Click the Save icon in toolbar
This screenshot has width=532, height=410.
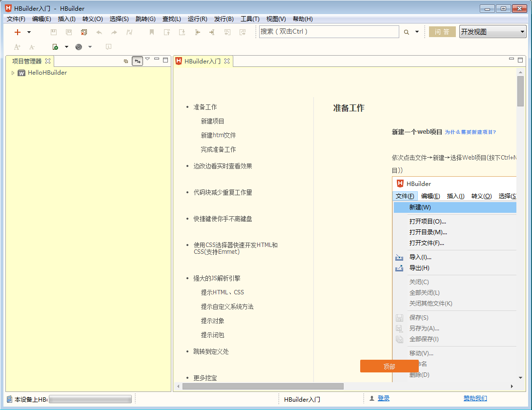[x=54, y=32]
